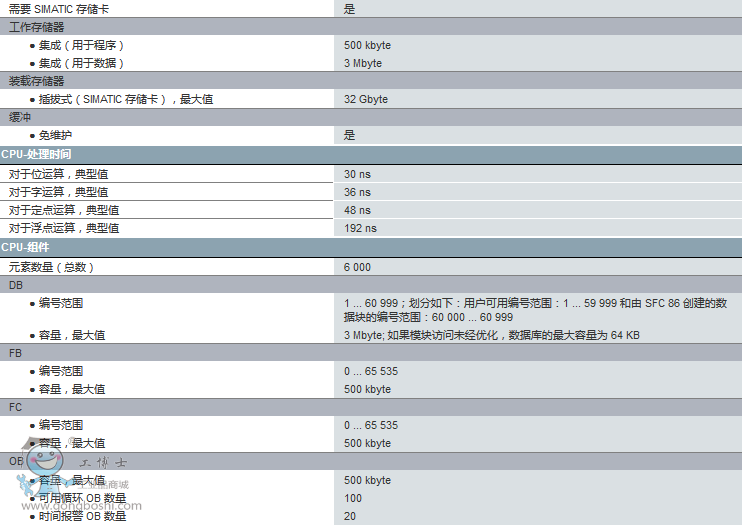The height and width of the screenshot is (525, 742).
Task: Select the CPU-组件 section header
Action: point(26,247)
